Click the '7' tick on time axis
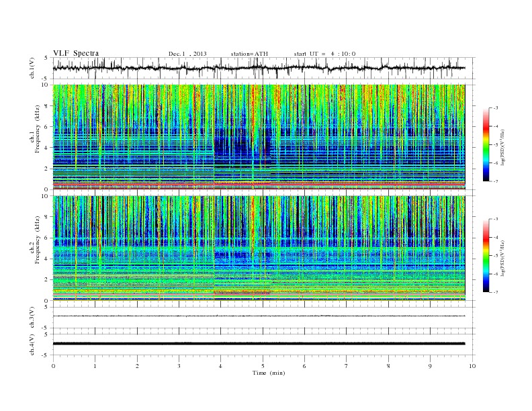The image size is (532, 411). tap(347, 366)
